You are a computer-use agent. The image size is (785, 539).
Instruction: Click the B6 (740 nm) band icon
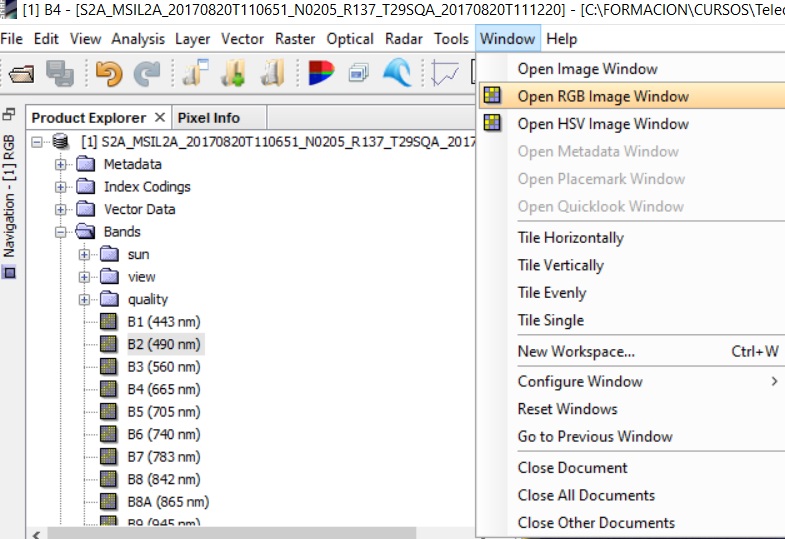pos(109,434)
